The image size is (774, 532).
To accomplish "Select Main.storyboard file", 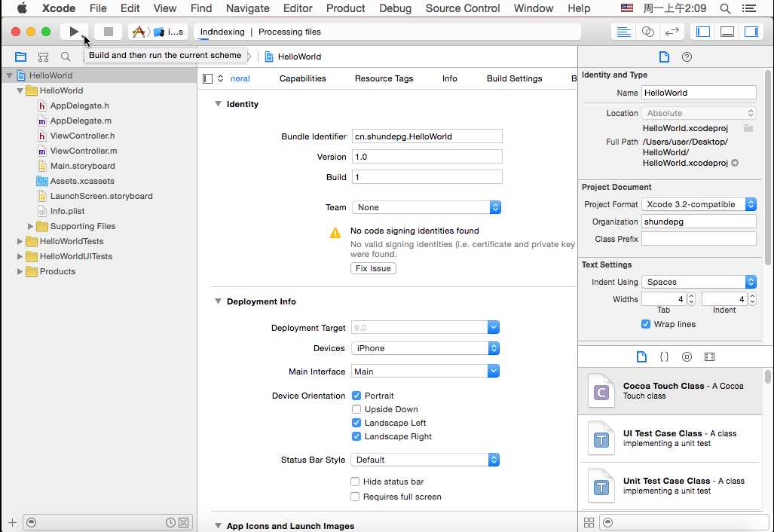I will (x=82, y=166).
